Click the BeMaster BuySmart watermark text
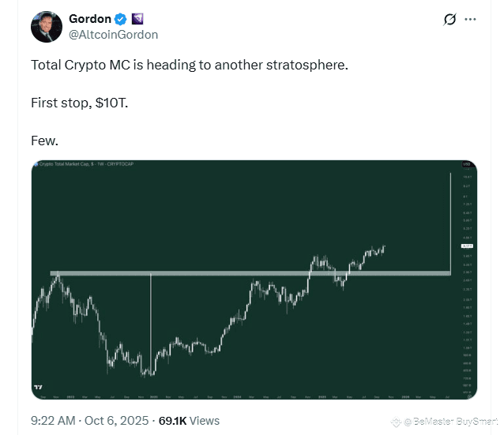Image resolution: width=504 pixels, height=435 pixels. (x=449, y=422)
